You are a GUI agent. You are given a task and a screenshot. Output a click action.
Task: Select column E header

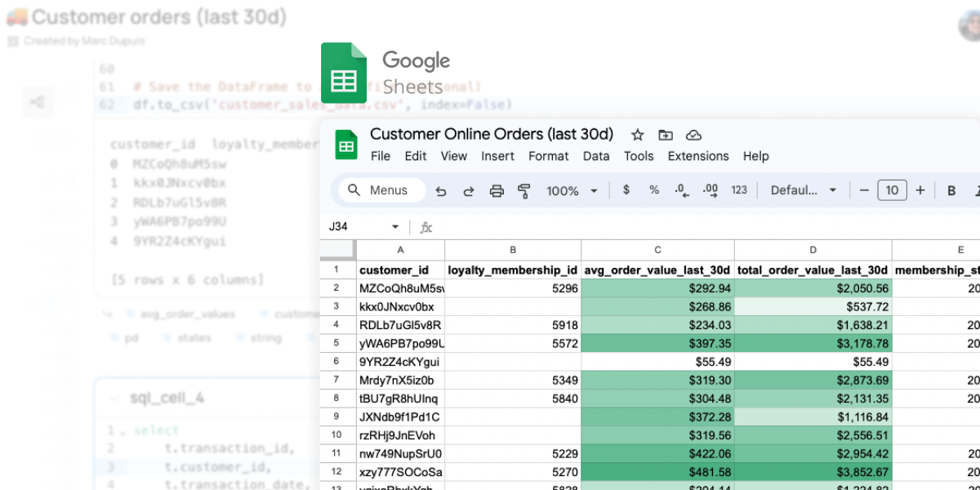click(936, 250)
